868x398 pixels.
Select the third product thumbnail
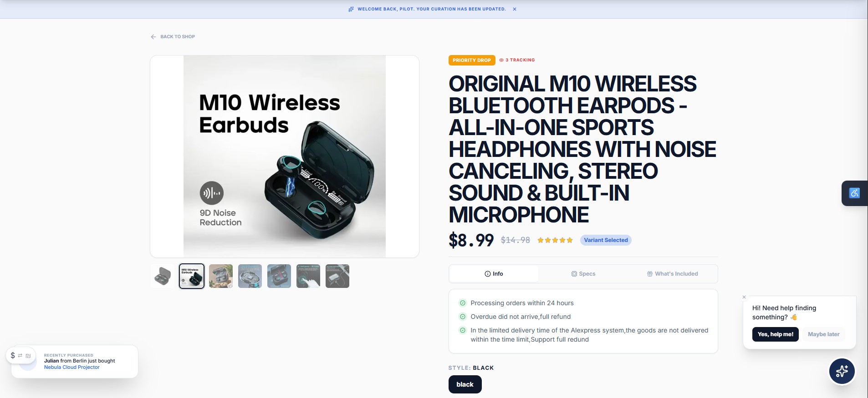pyautogui.click(x=221, y=276)
